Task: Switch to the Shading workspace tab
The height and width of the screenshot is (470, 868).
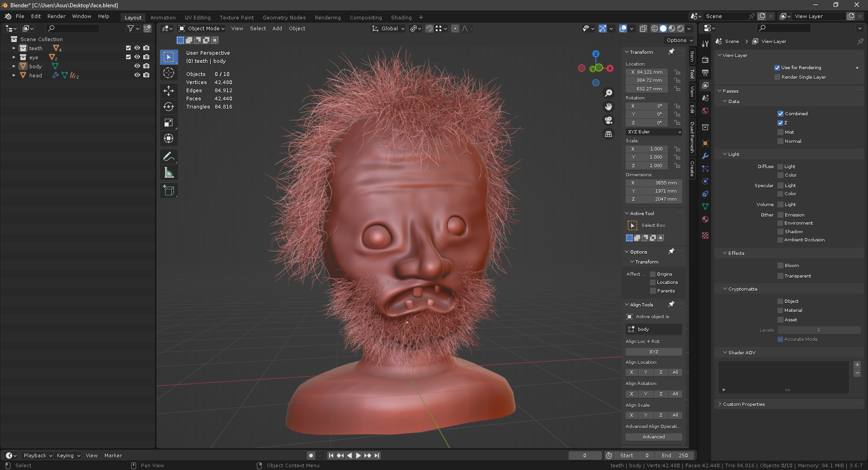Action: pyautogui.click(x=401, y=18)
